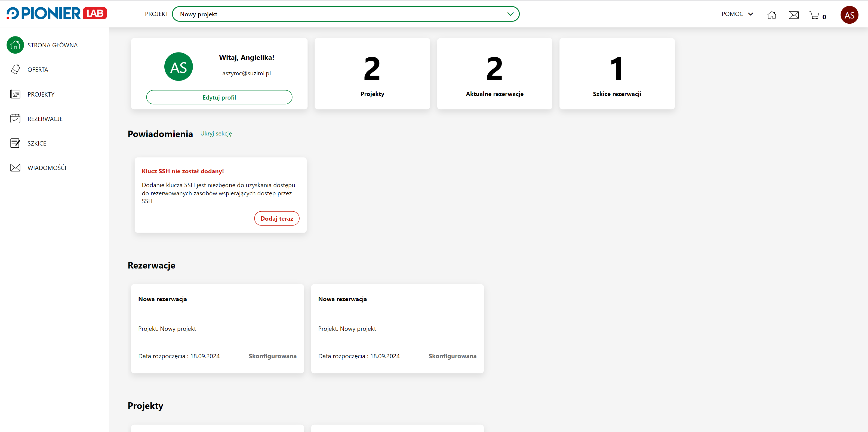Click the Szkice pencil-note icon

[x=15, y=143]
